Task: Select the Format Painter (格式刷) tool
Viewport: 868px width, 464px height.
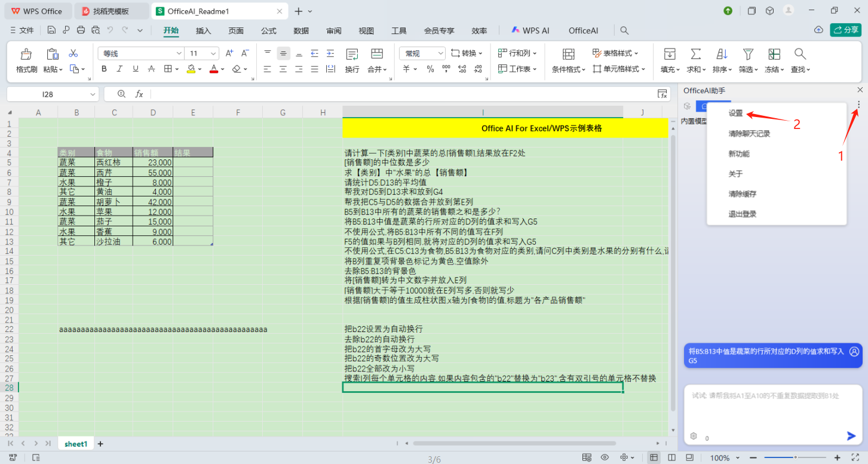Action: (x=26, y=60)
